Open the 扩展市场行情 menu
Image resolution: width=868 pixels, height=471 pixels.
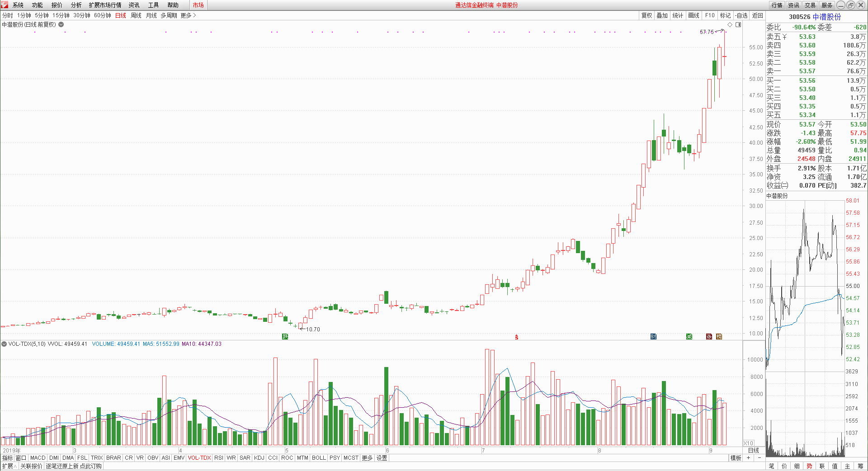pos(105,5)
